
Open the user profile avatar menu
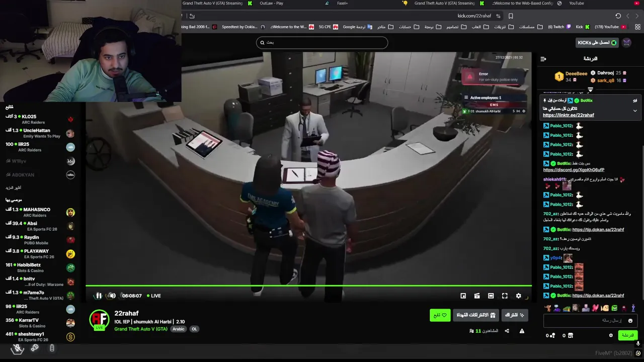tap(627, 43)
